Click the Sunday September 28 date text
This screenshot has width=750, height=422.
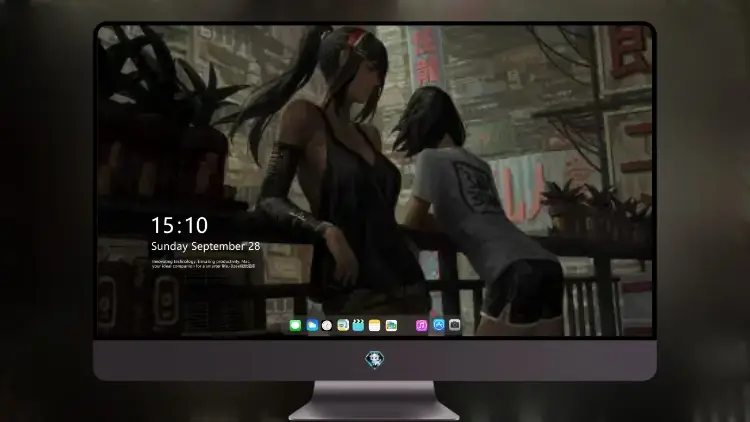click(206, 246)
